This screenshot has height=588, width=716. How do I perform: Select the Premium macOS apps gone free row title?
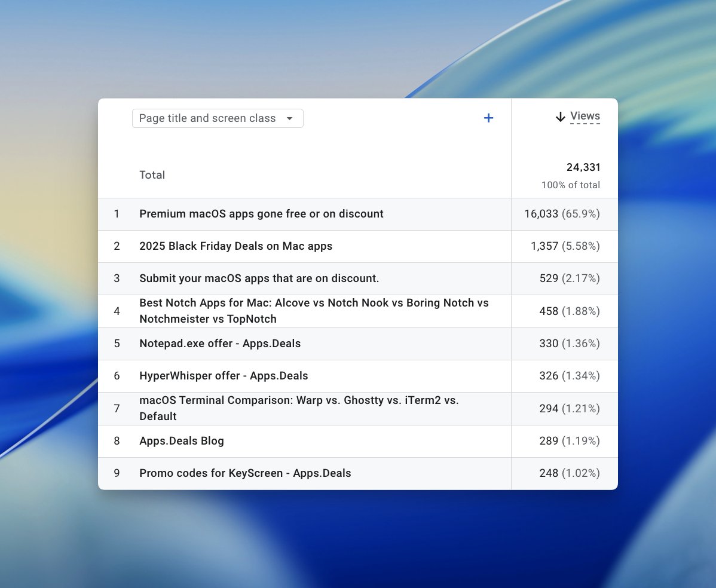[261, 214]
